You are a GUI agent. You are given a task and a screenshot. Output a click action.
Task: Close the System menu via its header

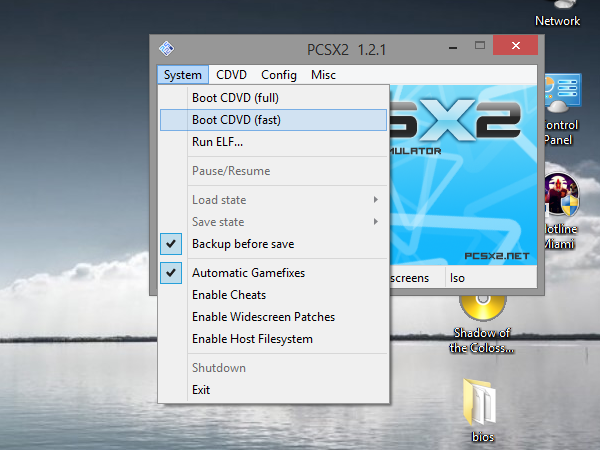pos(183,75)
